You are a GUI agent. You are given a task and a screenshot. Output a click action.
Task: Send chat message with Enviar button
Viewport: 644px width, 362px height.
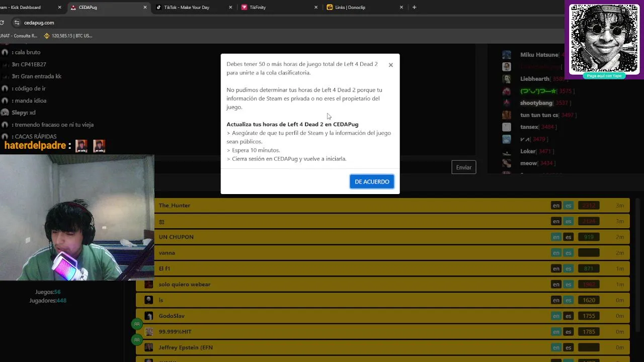pyautogui.click(x=463, y=167)
